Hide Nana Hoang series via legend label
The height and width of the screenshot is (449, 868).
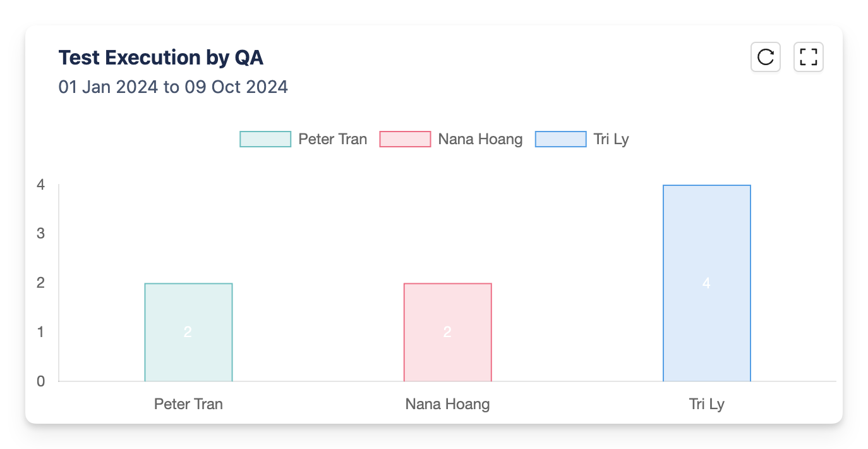[481, 139]
